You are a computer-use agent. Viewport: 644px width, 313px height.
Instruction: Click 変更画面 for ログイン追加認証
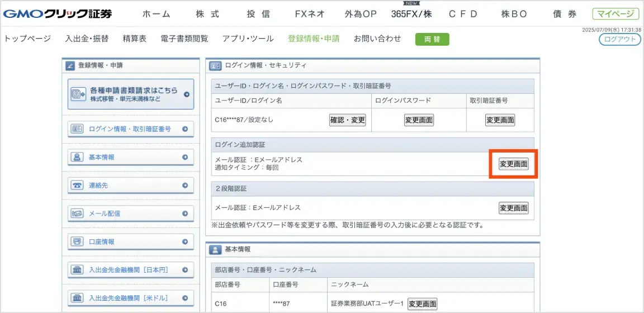click(513, 164)
